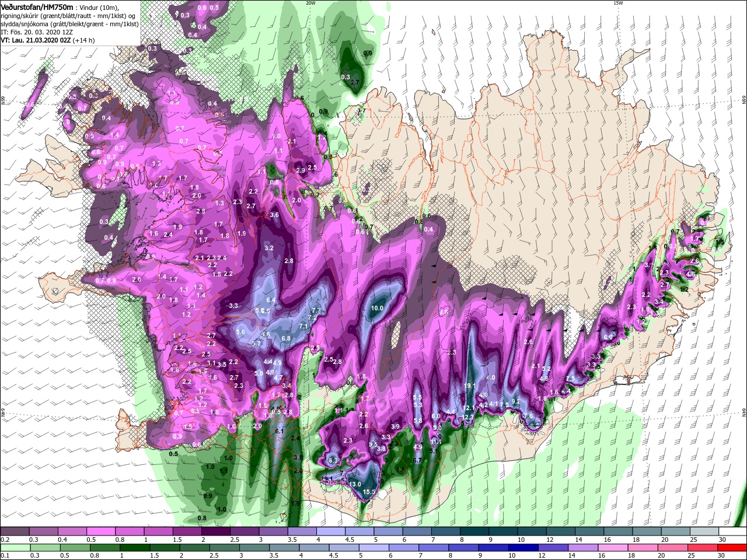Click bright pink 0.5–0.8 swatch, upper legend

[x=100, y=531]
